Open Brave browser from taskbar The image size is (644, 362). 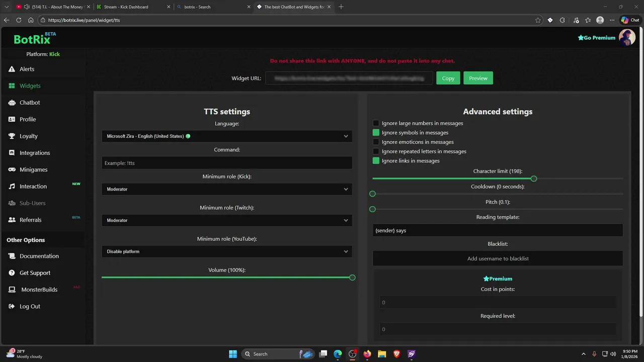(x=397, y=354)
